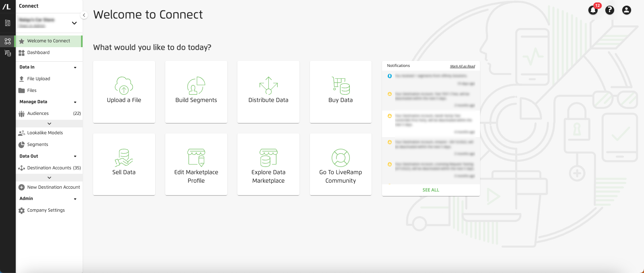The width and height of the screenshot is (644, 273).
Task: Select the data stack icon in left rail
Action: (8, 53)
